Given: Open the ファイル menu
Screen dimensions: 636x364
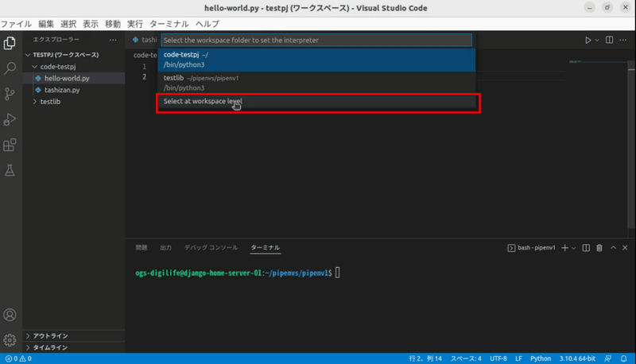Looking at the screenshot, I should tap(16, 24).
